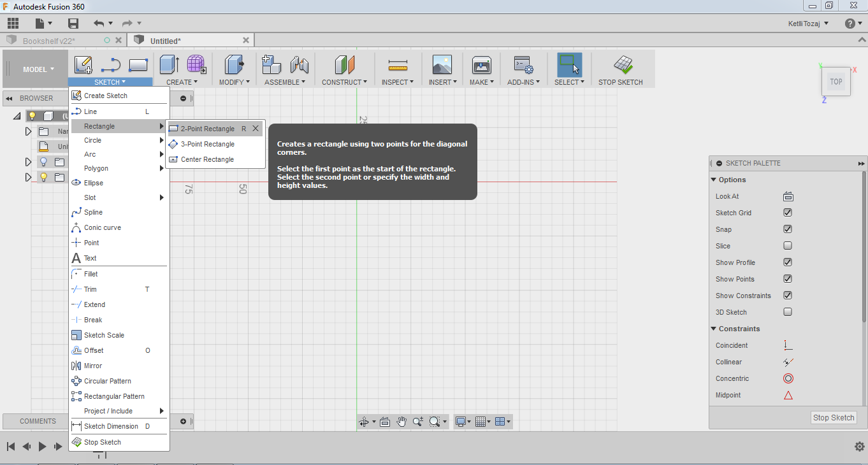Jump to the timeline start
Viewport: 868px width, 465px height.
click(11, 447)
